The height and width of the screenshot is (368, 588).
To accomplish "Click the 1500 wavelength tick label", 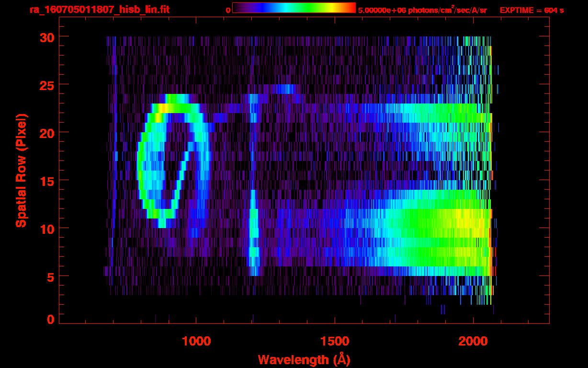I will pos(335,341).
